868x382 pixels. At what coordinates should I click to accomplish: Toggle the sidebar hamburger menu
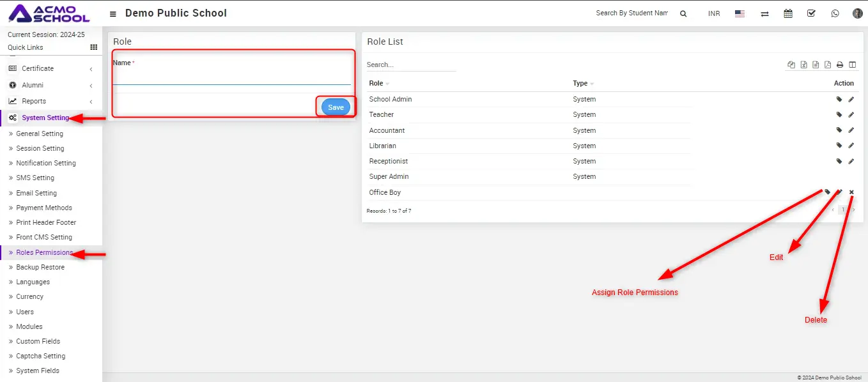[113, 13]
